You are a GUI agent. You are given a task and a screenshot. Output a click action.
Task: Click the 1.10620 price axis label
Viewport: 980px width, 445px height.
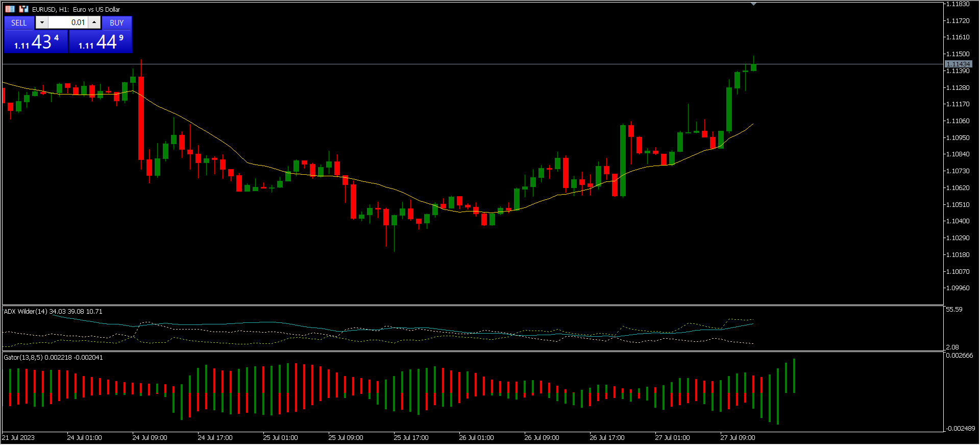[958, 188]
